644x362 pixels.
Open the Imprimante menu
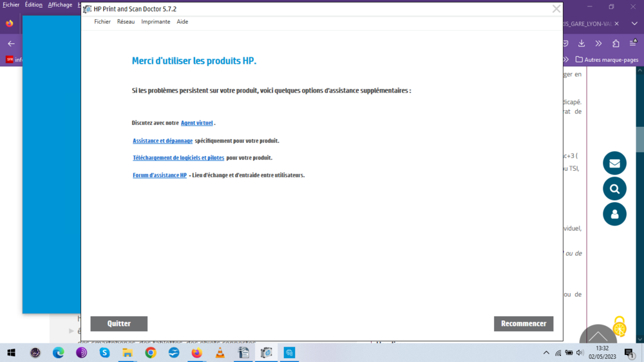coord(156,22)
